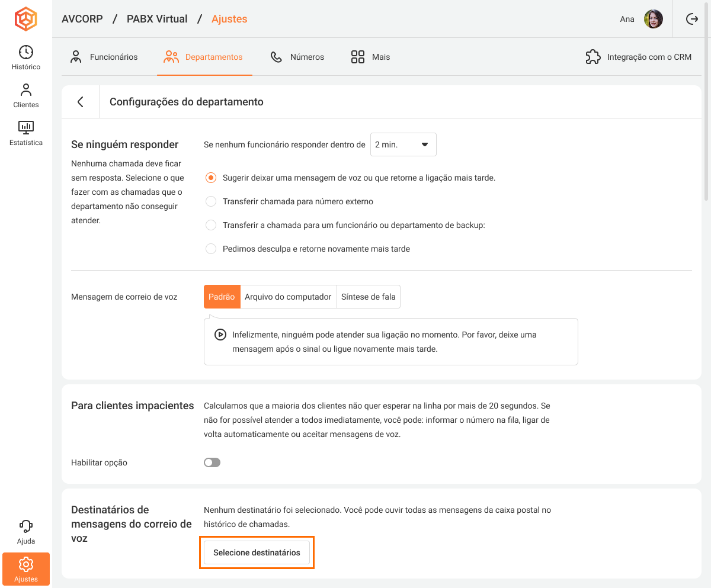Click the back arrow chevron
Screen dimensions: 711x588
click(81, 102)
